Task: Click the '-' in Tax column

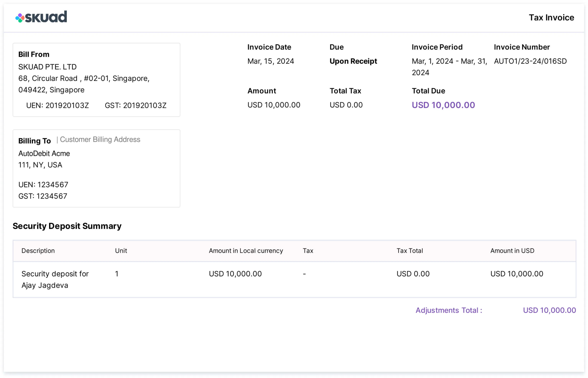Action: coord(304,274)
